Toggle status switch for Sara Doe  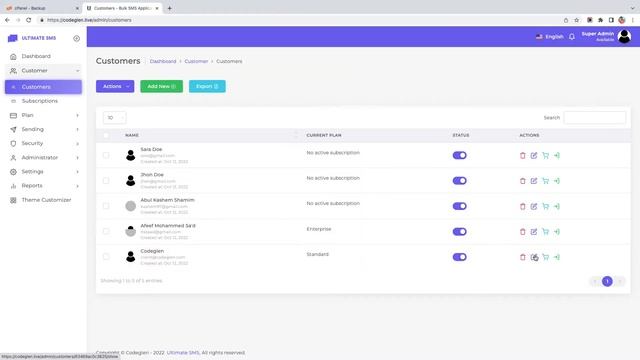[460, 155]
